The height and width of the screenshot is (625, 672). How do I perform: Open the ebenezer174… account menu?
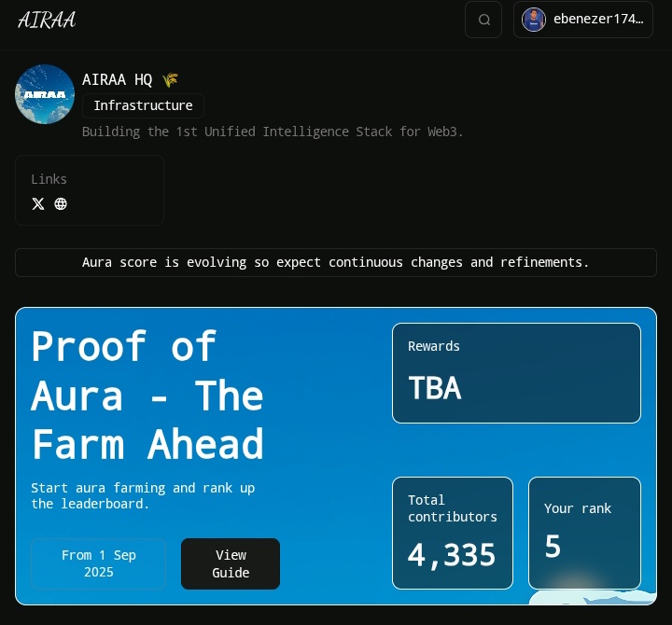coord(582,20)
